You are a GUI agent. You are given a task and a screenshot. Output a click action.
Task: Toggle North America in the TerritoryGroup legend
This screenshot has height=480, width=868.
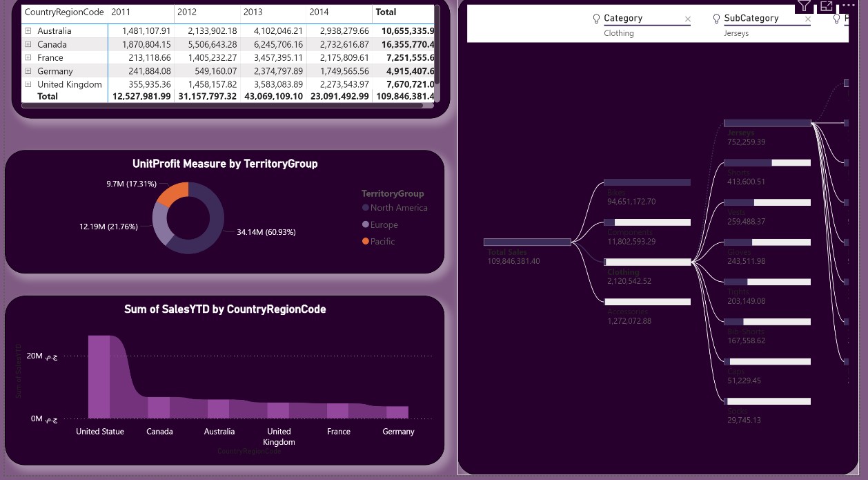click(395, 208)
